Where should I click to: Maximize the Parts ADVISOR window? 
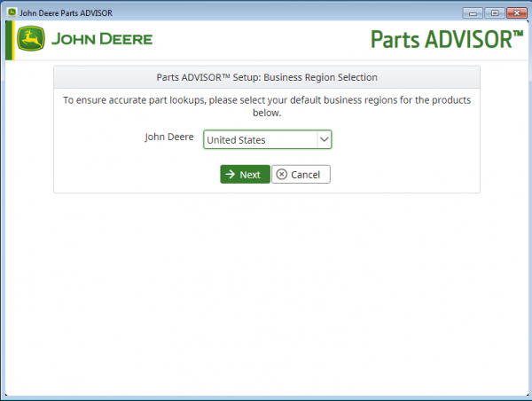(x=495, y=13)
